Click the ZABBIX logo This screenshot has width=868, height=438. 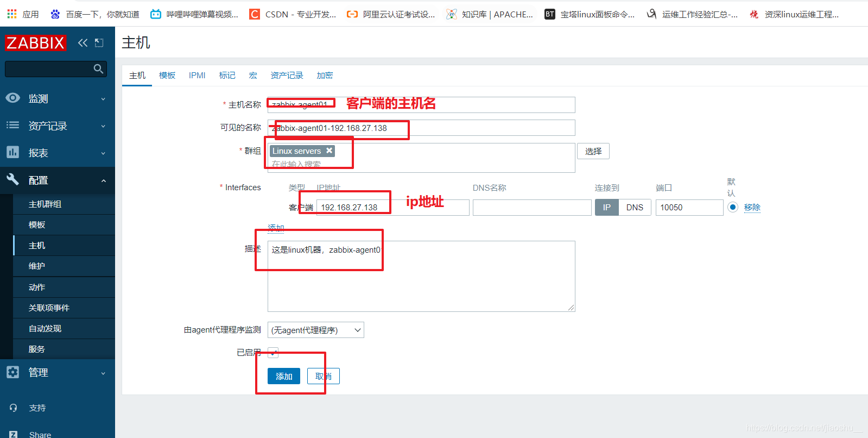point(35,42)
